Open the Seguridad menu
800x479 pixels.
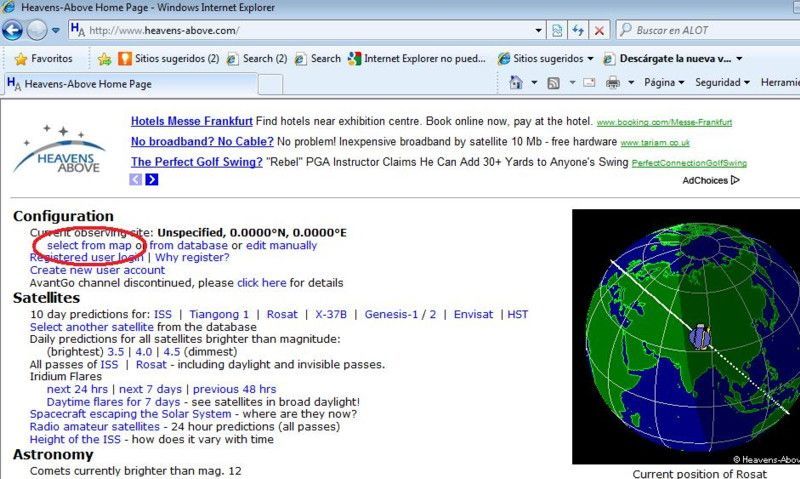[x=722, y=83]
